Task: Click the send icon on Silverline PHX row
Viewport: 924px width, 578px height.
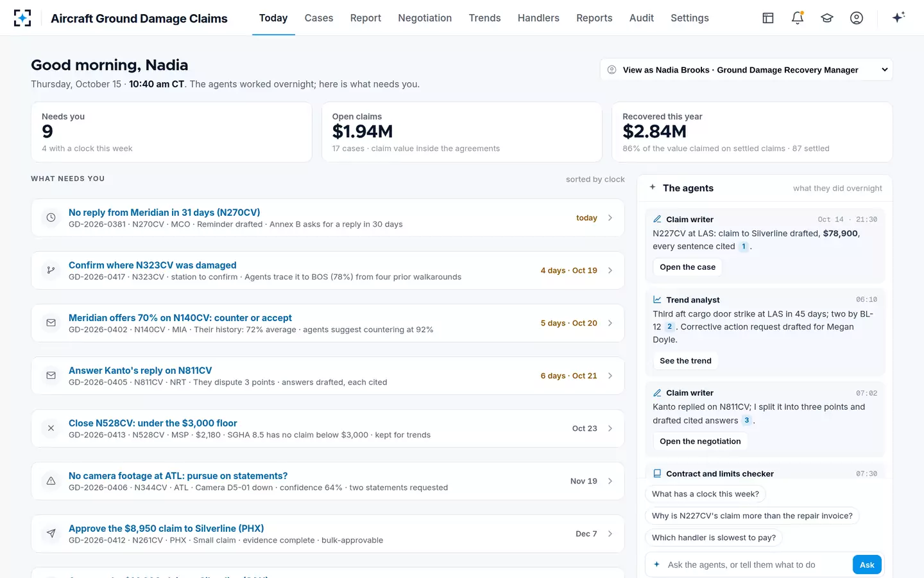Action: [x=51, y=534]
